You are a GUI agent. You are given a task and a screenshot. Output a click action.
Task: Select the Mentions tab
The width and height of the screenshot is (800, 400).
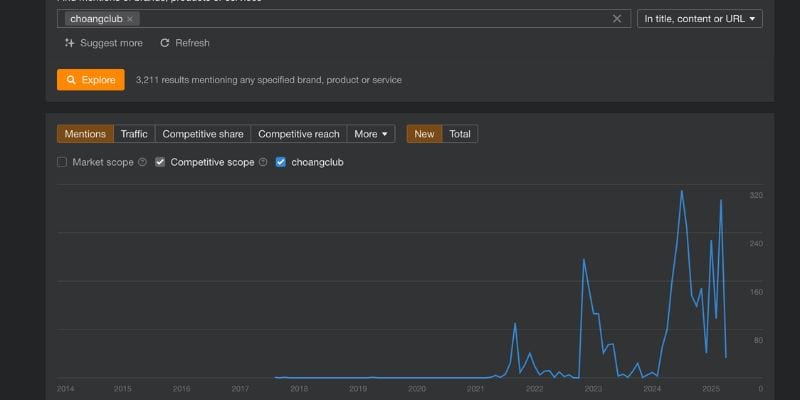click(x=85, y=134)
